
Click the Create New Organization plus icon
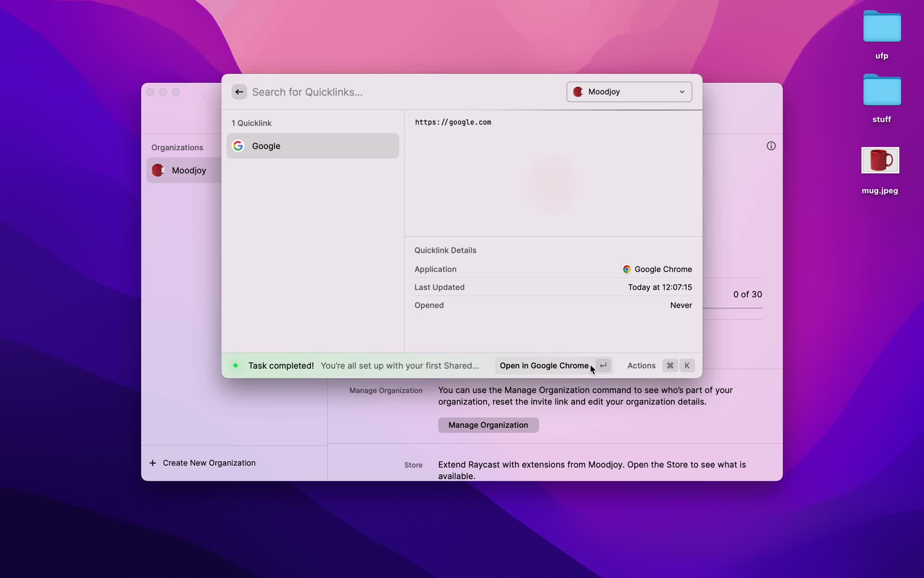(x=153, y=462)
